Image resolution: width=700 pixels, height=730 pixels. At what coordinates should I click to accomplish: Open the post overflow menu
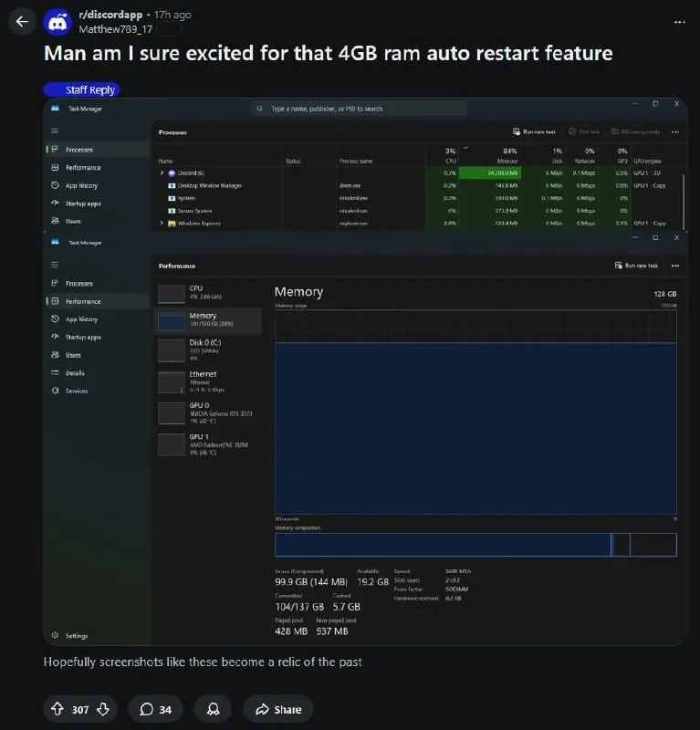coord(680,22)
